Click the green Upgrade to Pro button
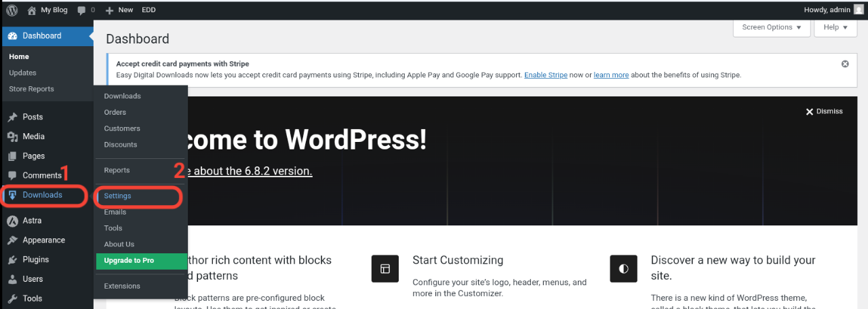868x309 pixels. point(142,261)
